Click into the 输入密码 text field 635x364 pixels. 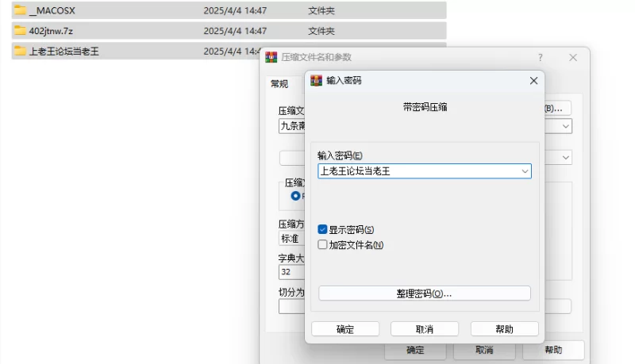[417, 171]
